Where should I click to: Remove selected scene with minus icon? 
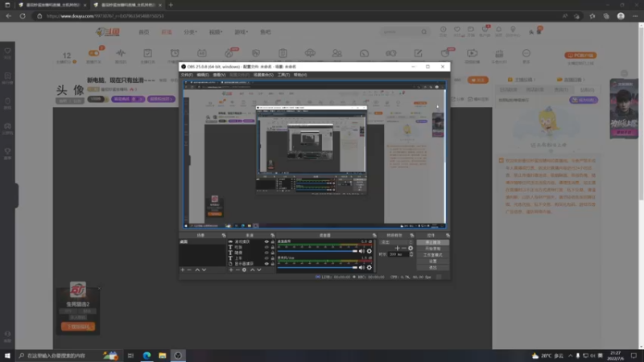coord(189,270)
